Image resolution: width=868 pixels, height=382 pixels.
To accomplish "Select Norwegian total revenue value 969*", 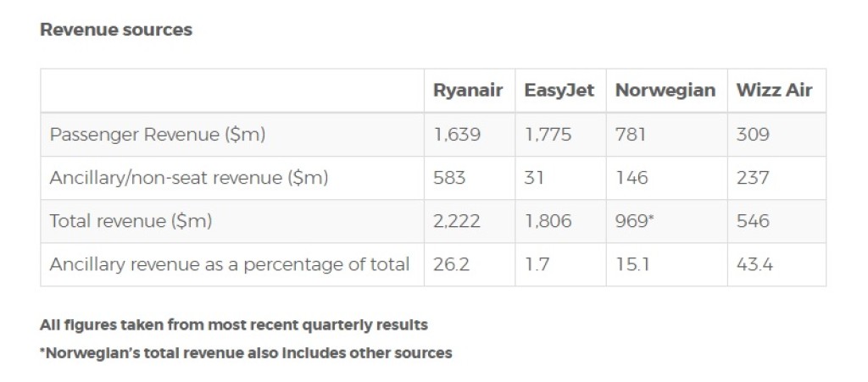I will pos(635,221).
